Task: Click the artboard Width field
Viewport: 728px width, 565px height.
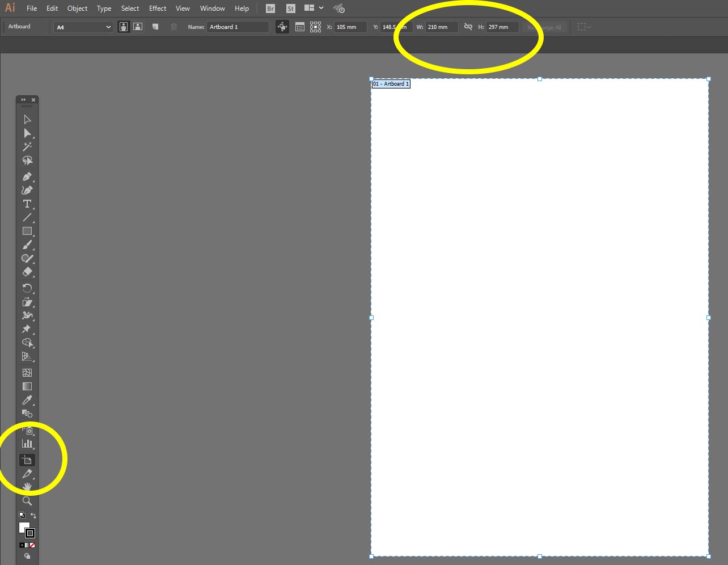Action: (442, 27)
